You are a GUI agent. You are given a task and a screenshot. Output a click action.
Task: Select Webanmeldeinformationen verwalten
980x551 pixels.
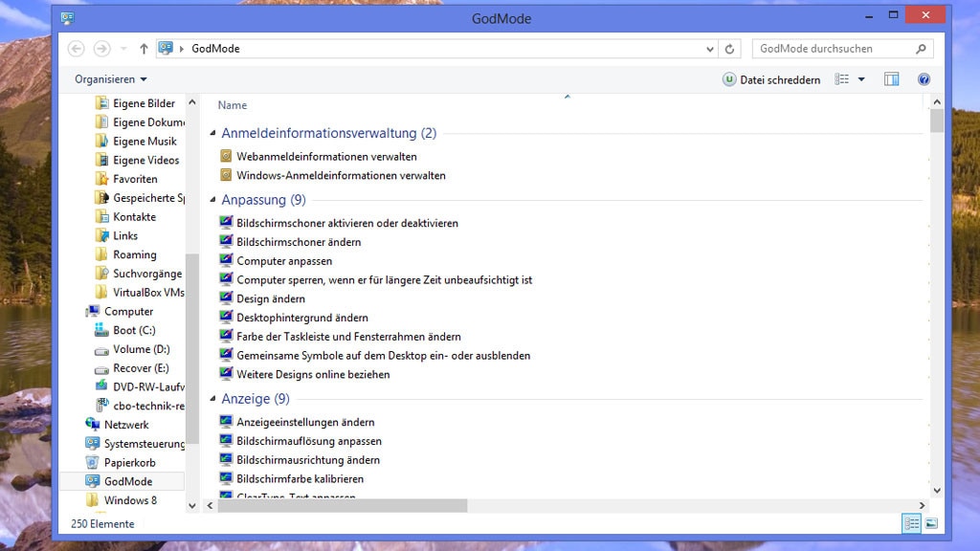coord(318,156)
